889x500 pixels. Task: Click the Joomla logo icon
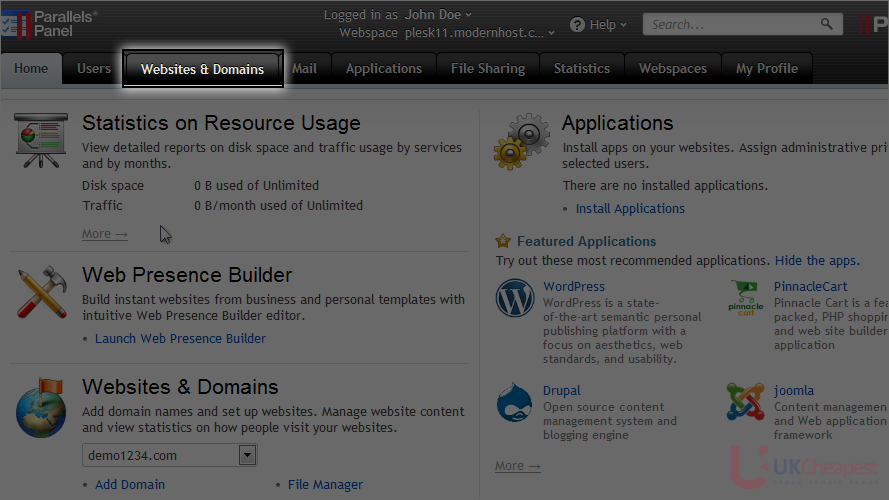[x=746, y=401]
